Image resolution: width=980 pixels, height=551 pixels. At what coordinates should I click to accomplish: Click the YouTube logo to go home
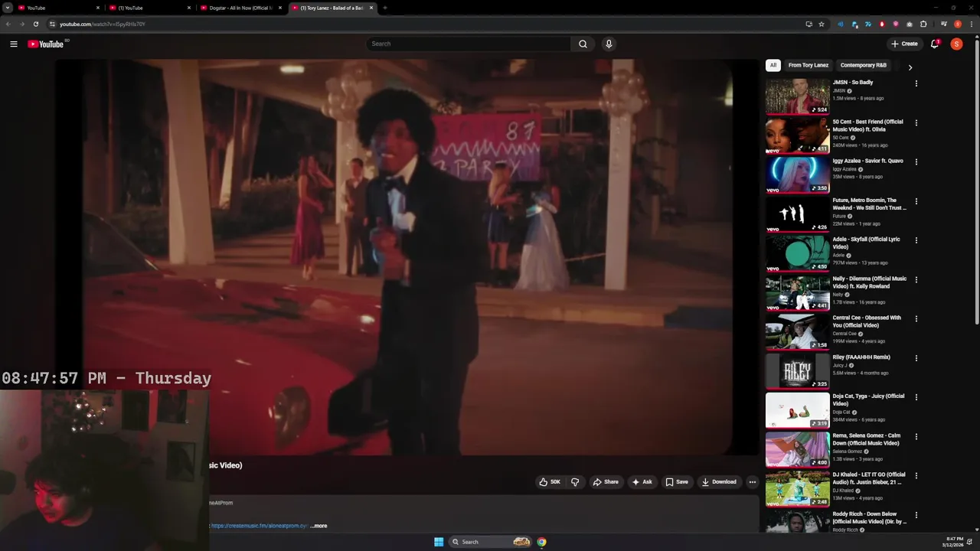[x=46, y=44]
